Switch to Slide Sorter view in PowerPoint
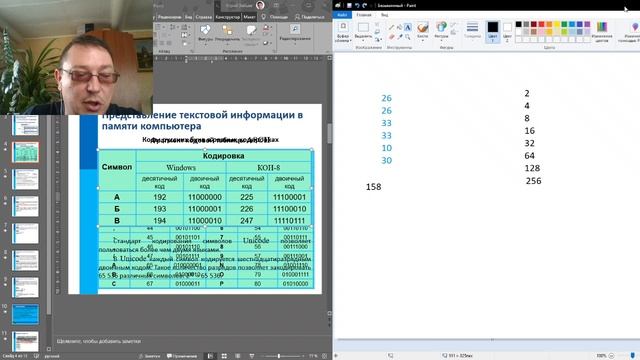Screen dimensions: 640x360 point(224,356)
